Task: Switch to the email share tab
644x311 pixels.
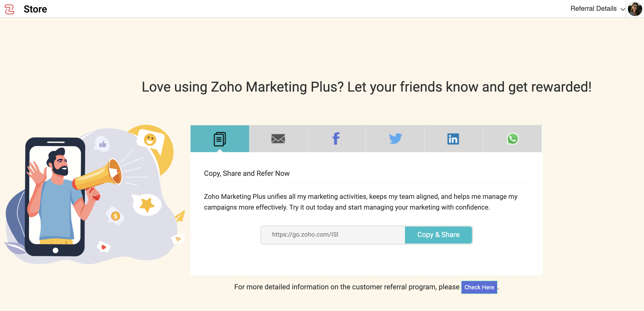Action: [x=278, y=139]
